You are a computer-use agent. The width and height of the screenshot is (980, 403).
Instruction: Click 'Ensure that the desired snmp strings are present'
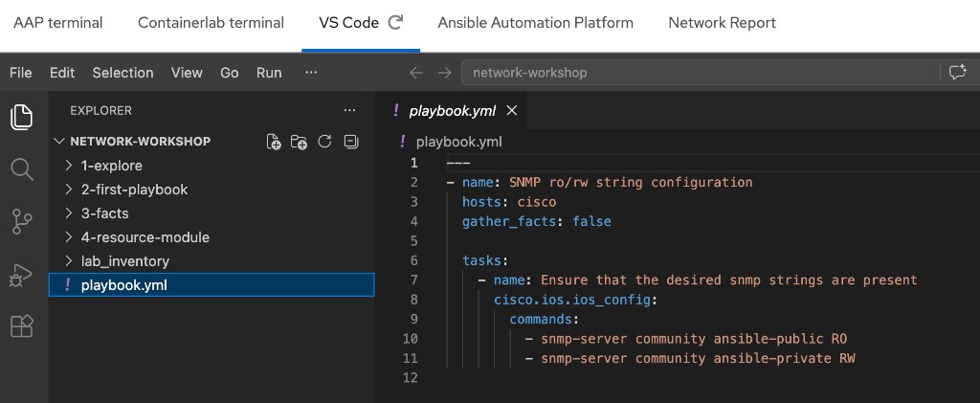[x=728, y=280]
